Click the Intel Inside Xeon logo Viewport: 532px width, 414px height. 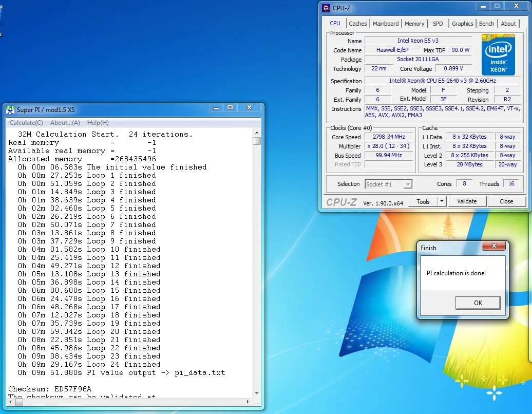click(498, 54)
